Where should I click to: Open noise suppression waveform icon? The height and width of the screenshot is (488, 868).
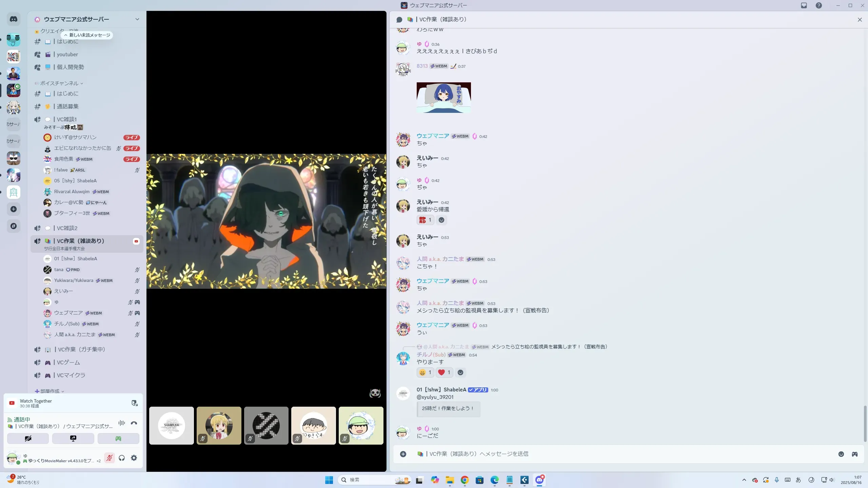[x=122, y=423]
